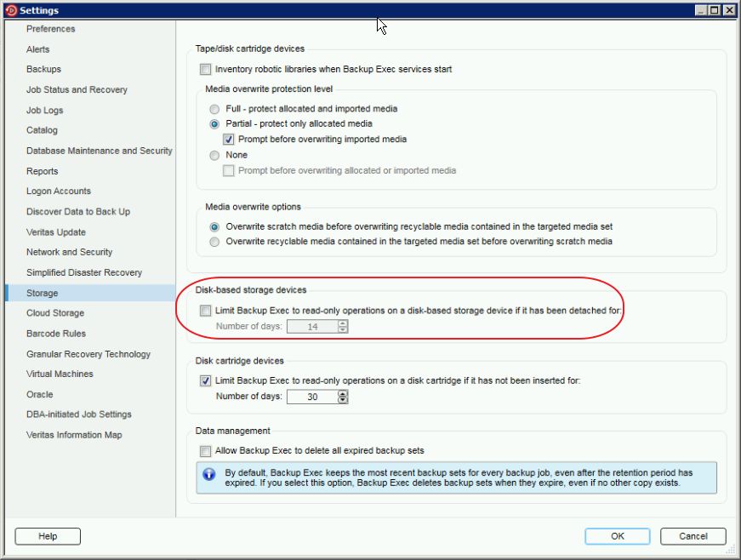Select Barcode Rules in sidebar
Screen dimensions: 741x560
[x=56, y=333]
